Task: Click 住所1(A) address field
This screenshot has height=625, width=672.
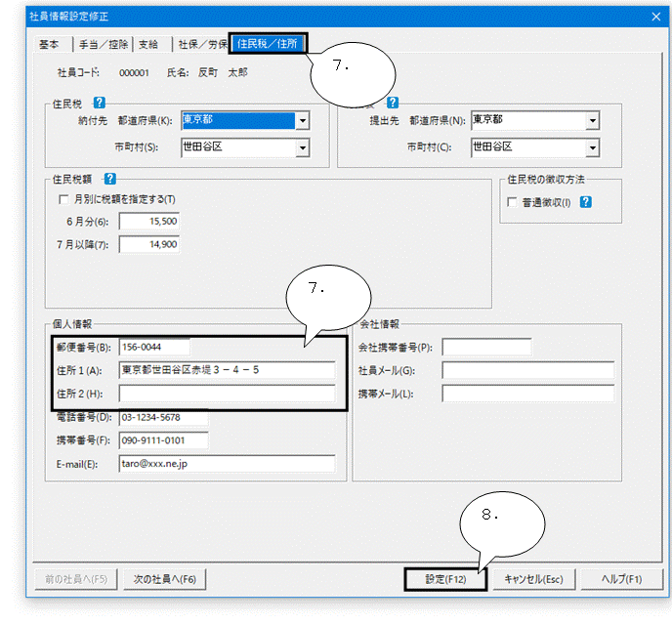Action: 228,370
